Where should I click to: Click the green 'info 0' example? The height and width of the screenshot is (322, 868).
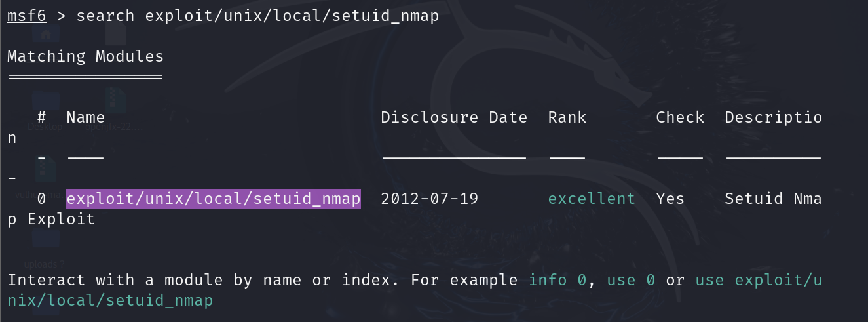pos(557,281)
